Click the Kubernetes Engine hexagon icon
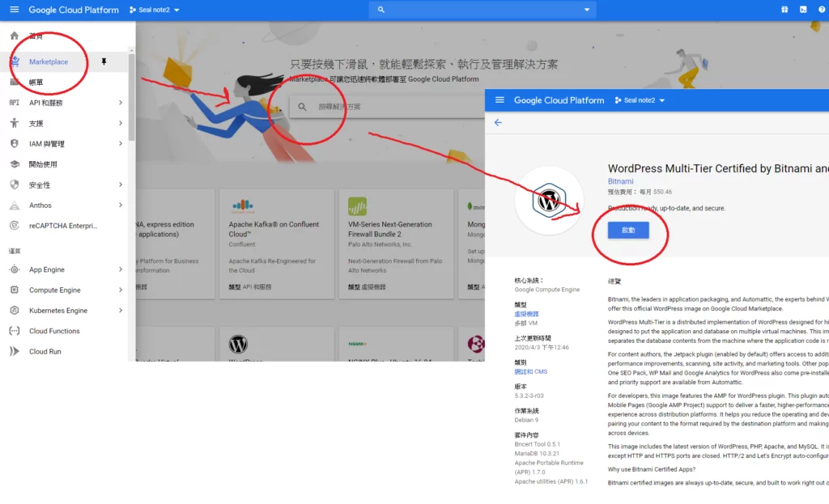The height and width of the screenshot is (504, 829). [x=15, y=311]
